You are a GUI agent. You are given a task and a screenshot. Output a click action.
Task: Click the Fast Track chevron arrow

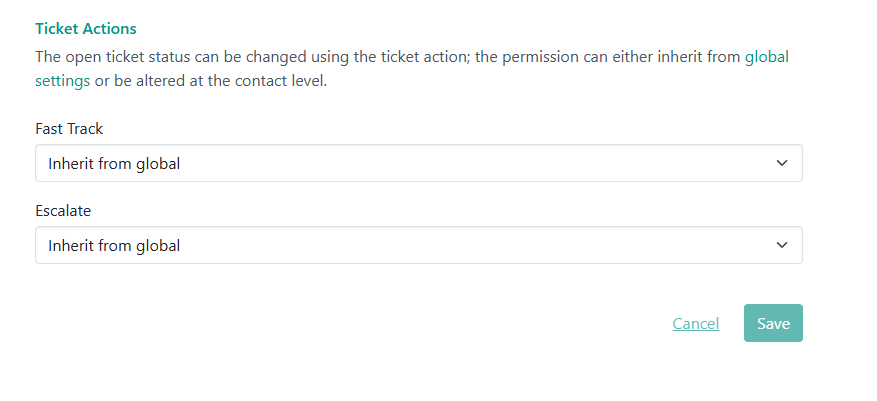(782, 163)
